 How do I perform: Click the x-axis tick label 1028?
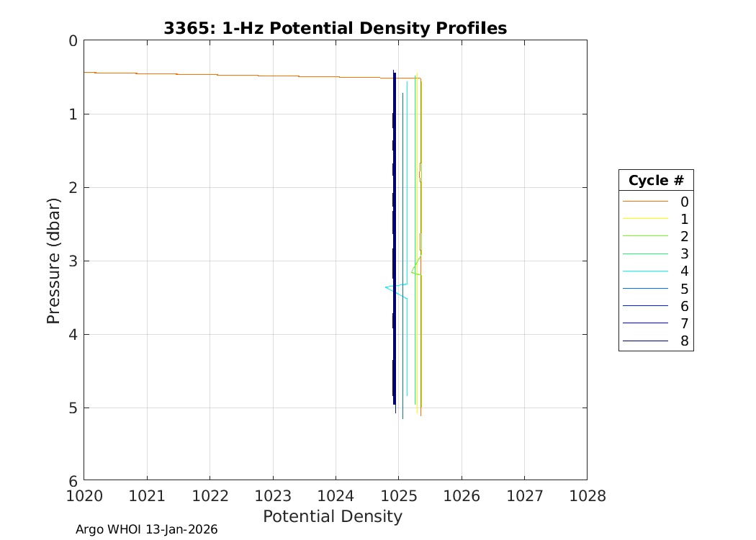click(x=586, y=496)
